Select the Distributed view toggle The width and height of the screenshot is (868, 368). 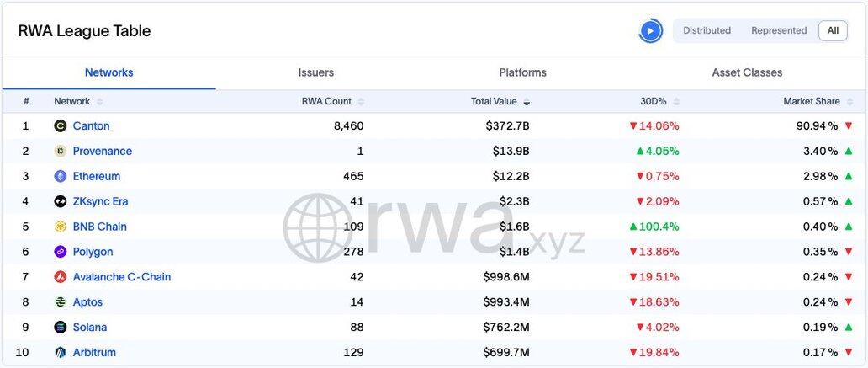click(x=707, y=31)
